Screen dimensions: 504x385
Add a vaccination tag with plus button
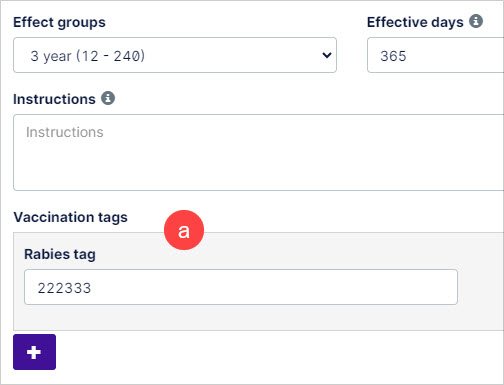35,352
